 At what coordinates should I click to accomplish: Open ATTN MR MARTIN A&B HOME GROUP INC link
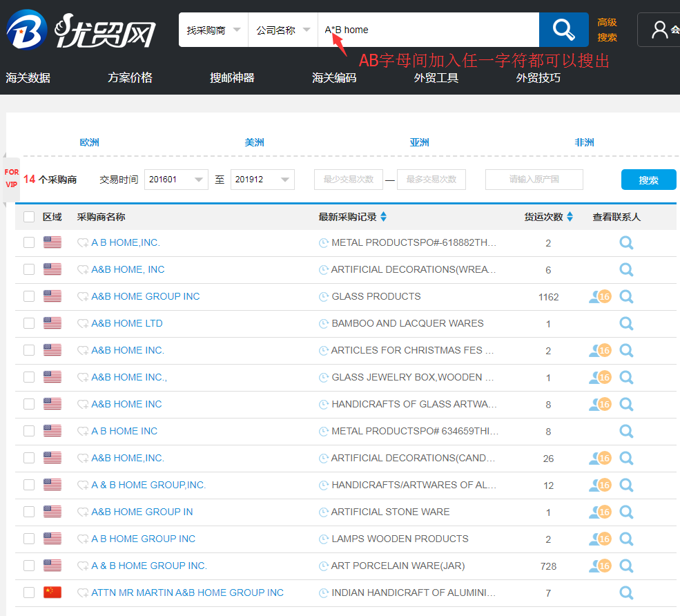pyautogui.click(x=187, y=593)
